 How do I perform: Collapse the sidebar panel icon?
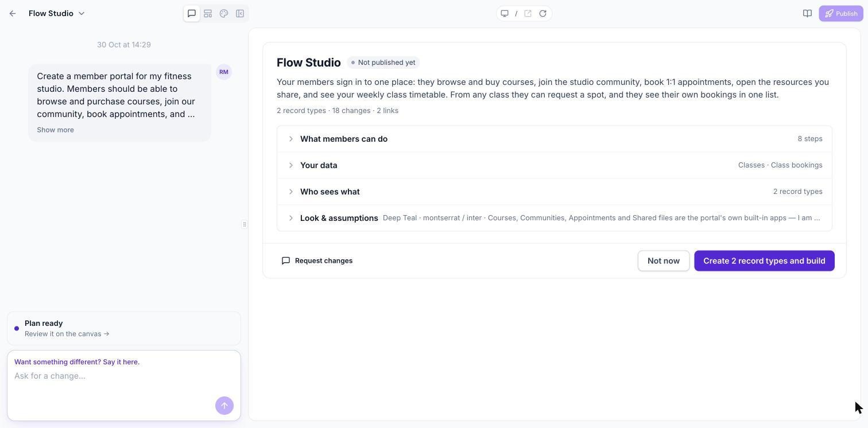tap(240, 13)
